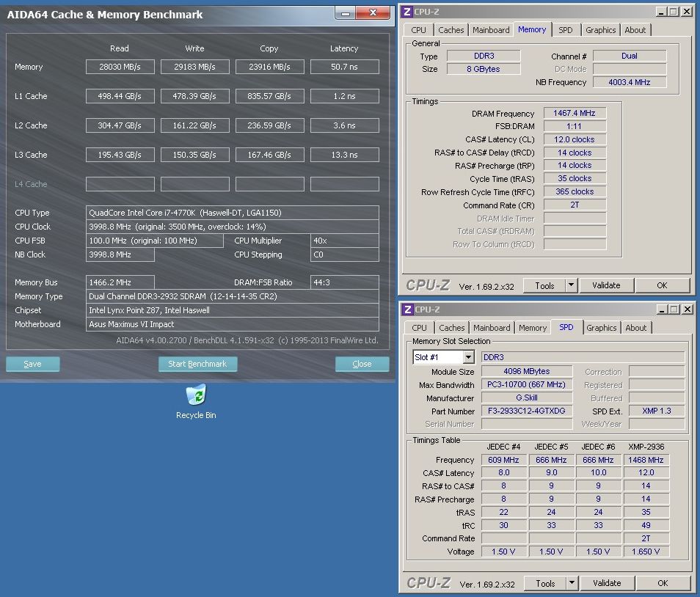Click the Memory Read 28030 MB/s result field
The width and height of the screenshot is (700, 597).
(120, 67)
